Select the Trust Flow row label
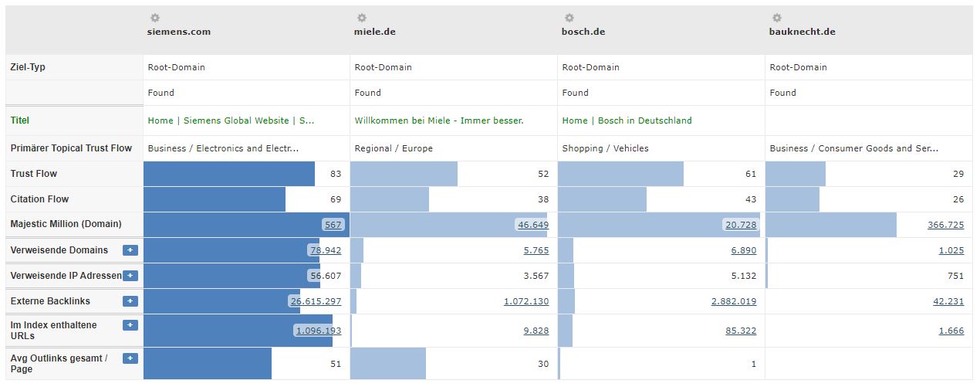Viewport: 980px width, 387px height. [x=34, y=174]
